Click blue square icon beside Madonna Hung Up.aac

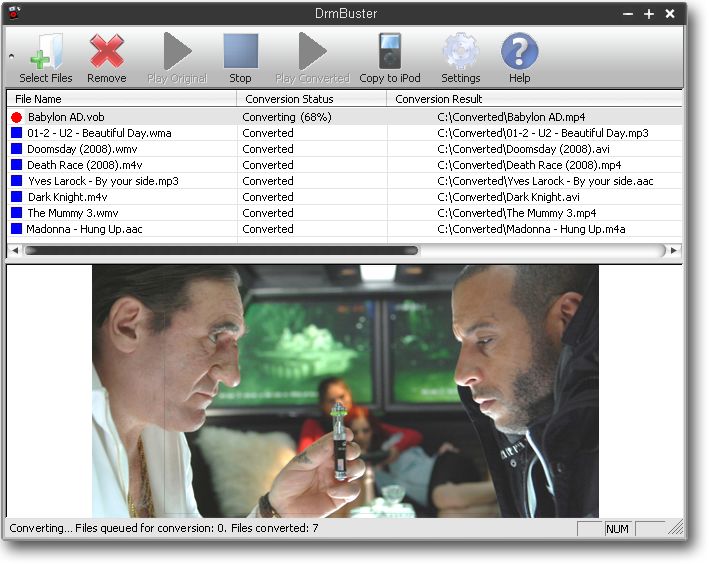(x=17, y=229)
